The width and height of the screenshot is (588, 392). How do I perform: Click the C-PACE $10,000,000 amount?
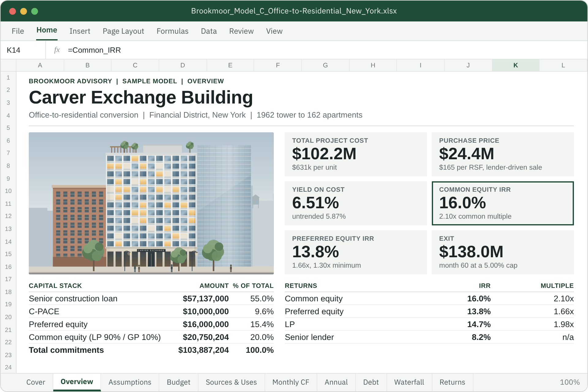[x=205, y=311]
